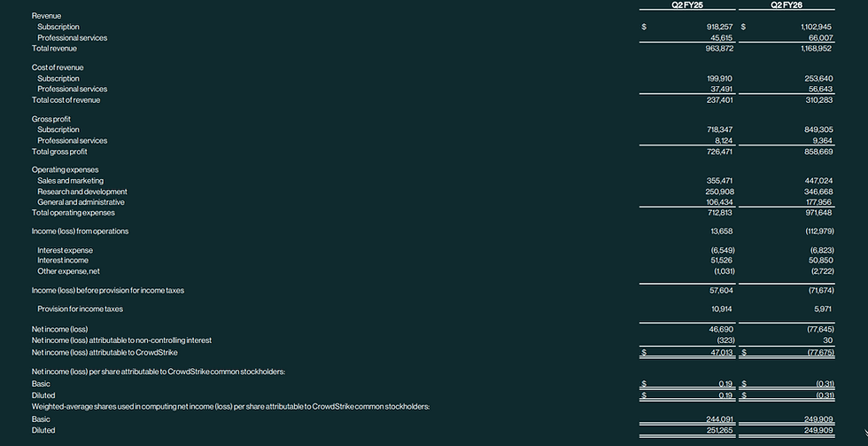Select G&A expense value 106,434
This screenshot has width=868, height=446.
(719, 202)
